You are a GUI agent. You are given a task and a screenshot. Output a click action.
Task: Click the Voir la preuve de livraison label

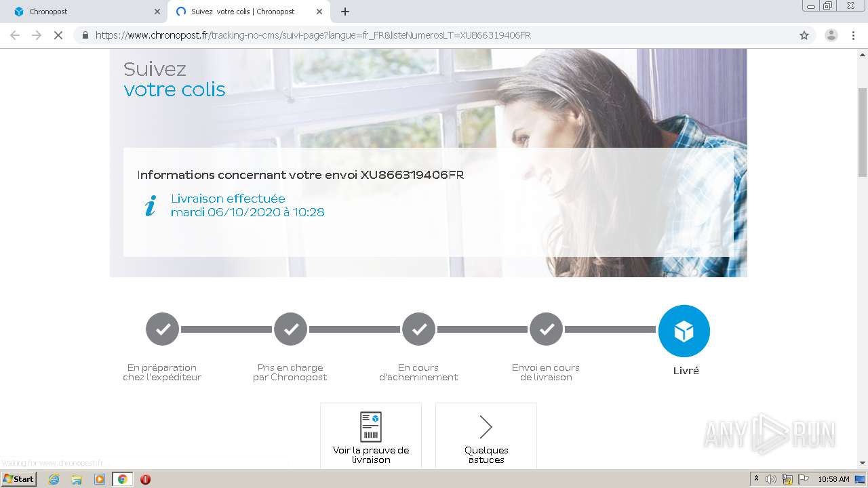click(371, 455)
